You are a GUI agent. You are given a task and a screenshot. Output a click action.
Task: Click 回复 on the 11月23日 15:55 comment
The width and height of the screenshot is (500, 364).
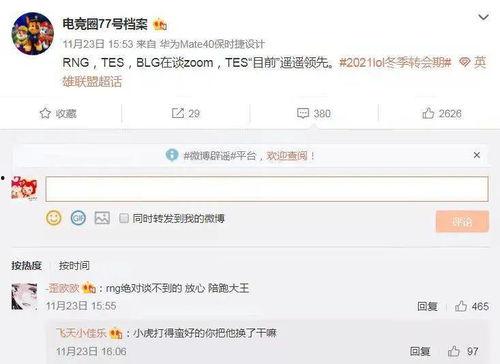click(x=427, y=306)
